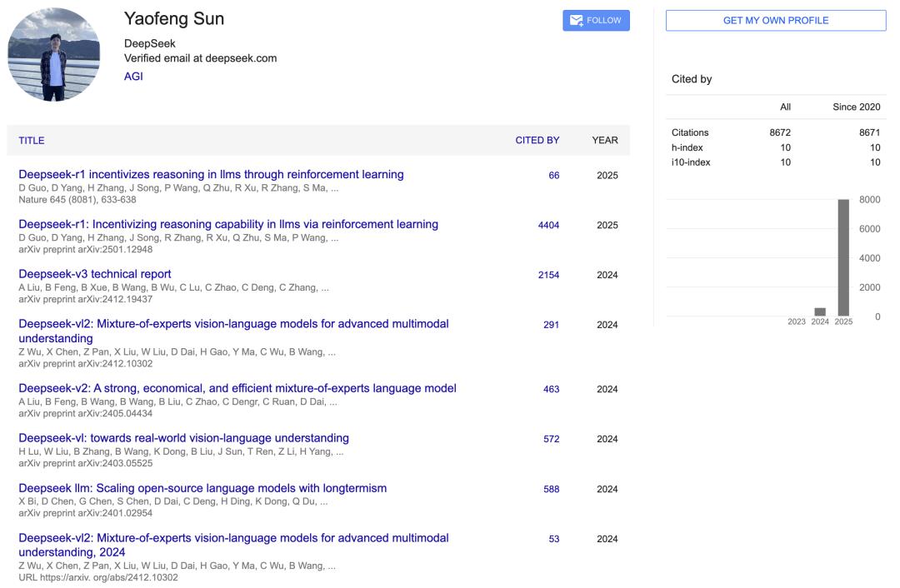900x588 pixels.
Task: View the 588 citations of Deepseek llm
Action: point(551,490)
